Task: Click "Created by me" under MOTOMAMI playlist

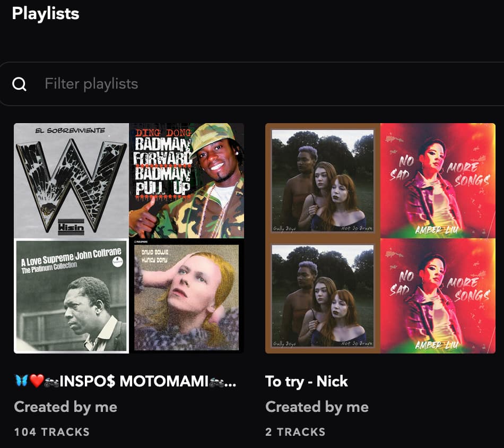Action: tap(65, 407)
